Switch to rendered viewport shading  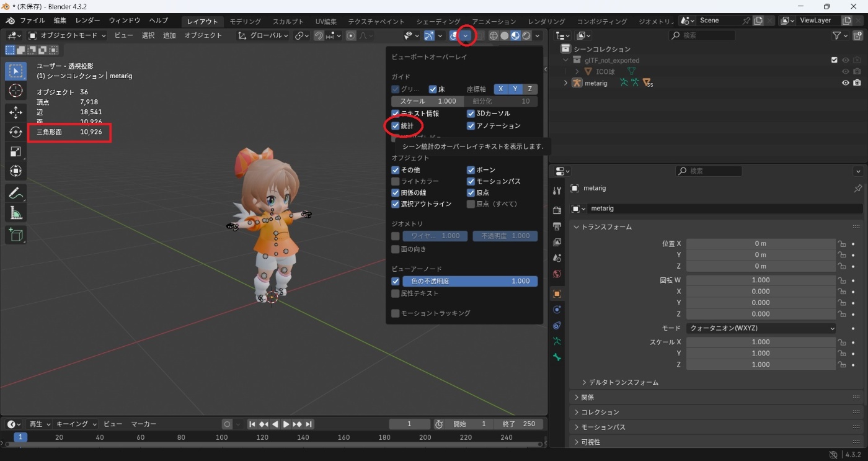click(526, 35)
